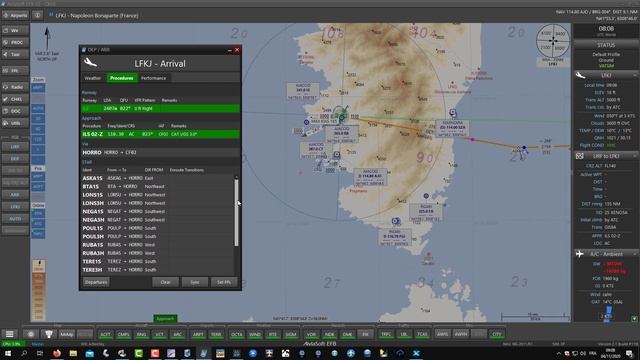The height and width of the screenshot is (360, 640).
Task: Collapse the LFKJ airport info panel
Action: point(635,76)
